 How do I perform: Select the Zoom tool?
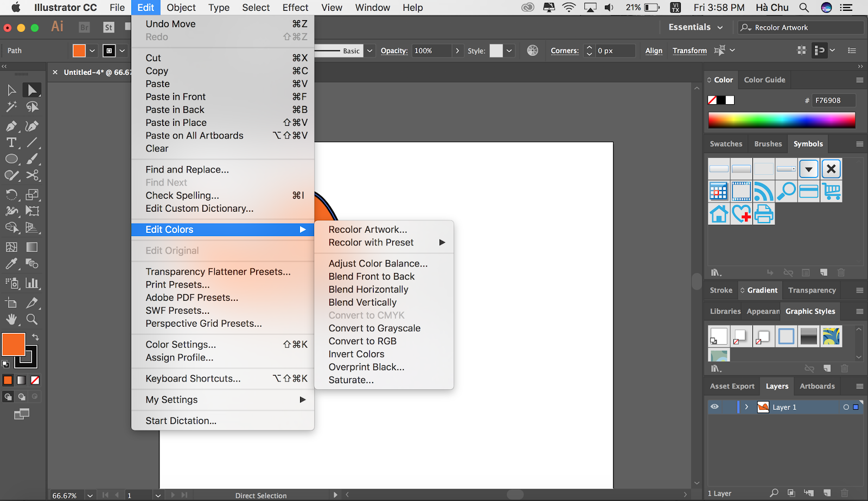pos(32,319)
